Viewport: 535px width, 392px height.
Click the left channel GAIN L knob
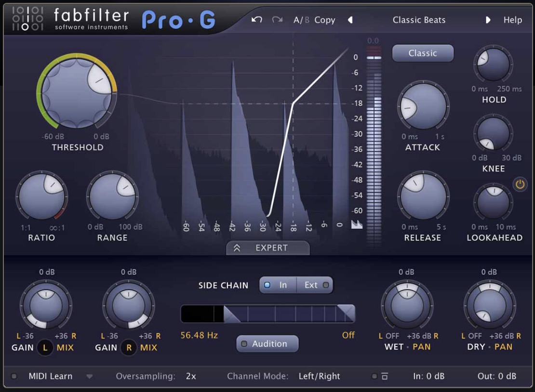tap(46, 306)
